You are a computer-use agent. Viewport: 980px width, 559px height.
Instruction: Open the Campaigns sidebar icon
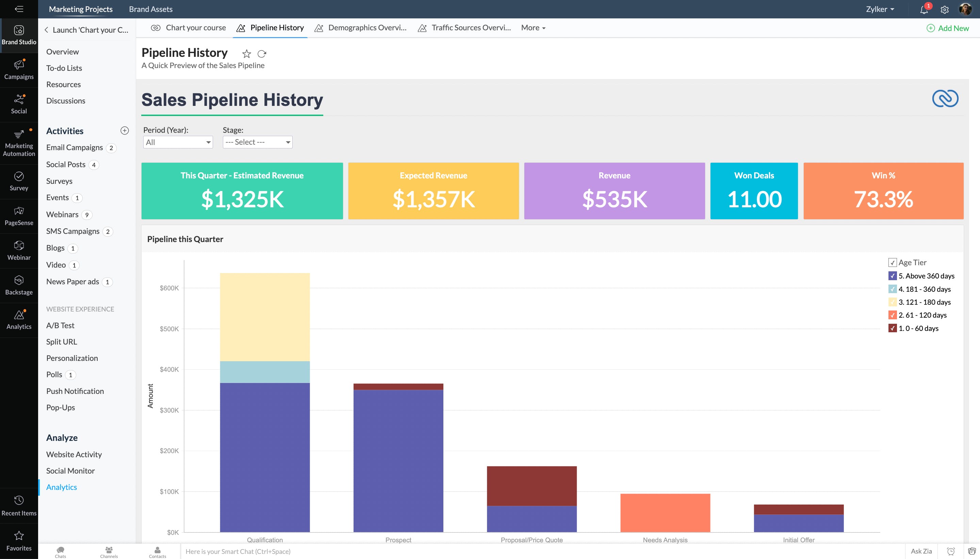pyautogui.click(x=19, y=69)
